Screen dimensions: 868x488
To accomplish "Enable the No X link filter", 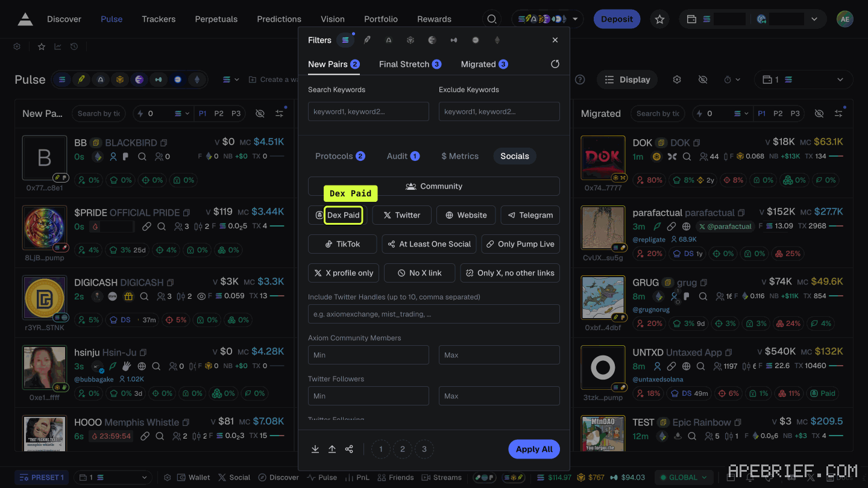I will pyautogui.click(x=420, y=273).
